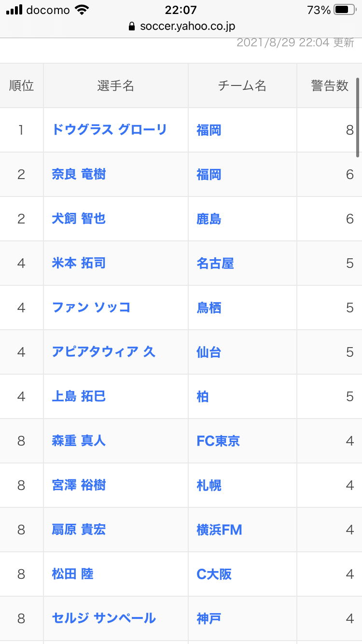Tap the soccer.yahoo.co.jp address bar
The image size is (362, 644).
pyautogui.click(x=187, y=27)
